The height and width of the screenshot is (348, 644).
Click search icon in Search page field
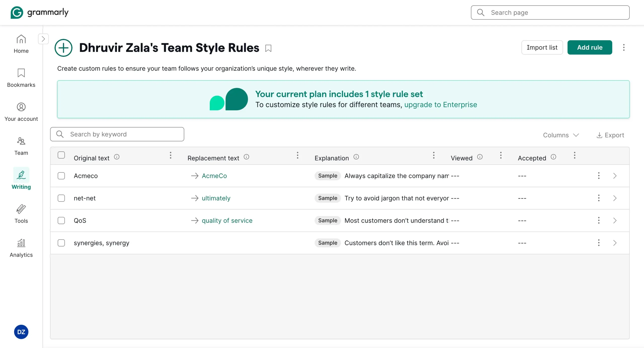click(x=481, y=12)
